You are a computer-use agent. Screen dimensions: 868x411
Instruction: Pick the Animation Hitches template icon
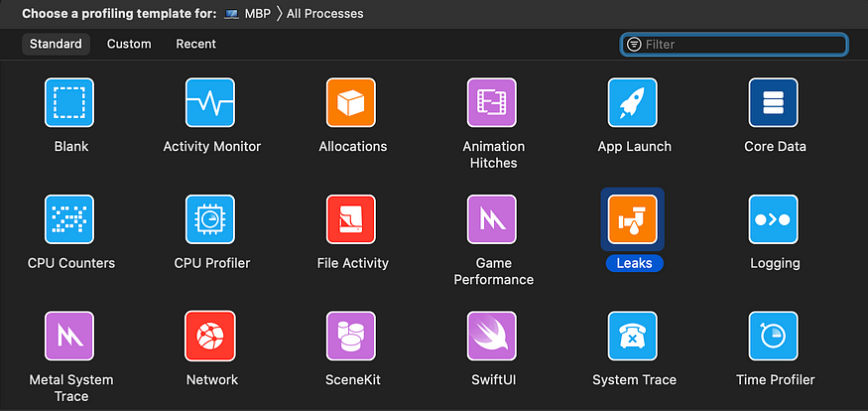coord(492,102)
